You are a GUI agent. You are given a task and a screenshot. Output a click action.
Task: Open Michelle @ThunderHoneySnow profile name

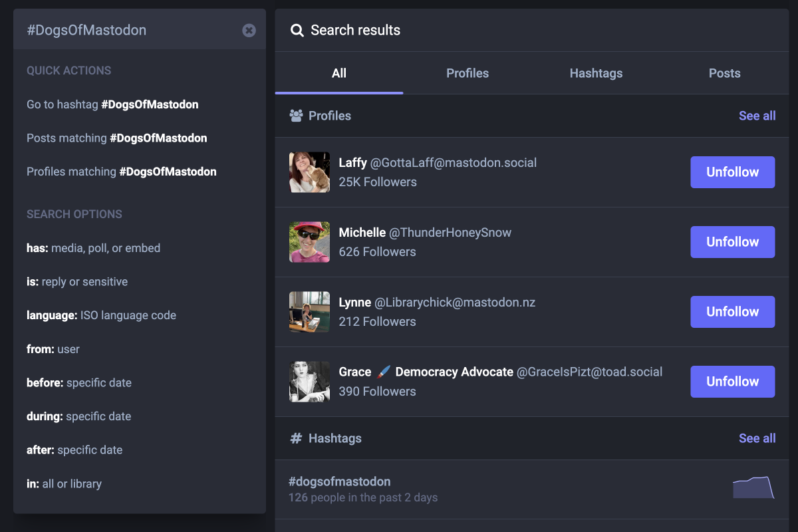click(425, 232)
